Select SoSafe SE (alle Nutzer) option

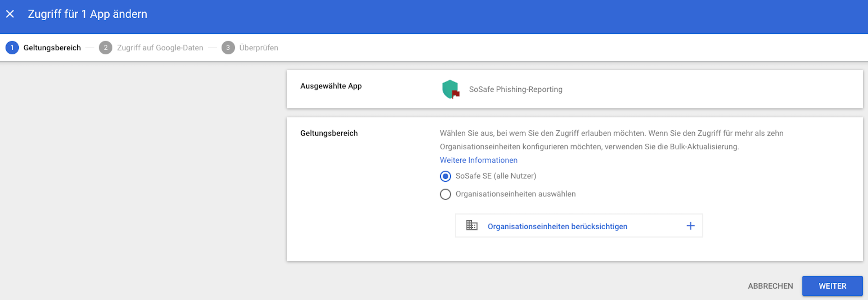(x=446, y=176)
